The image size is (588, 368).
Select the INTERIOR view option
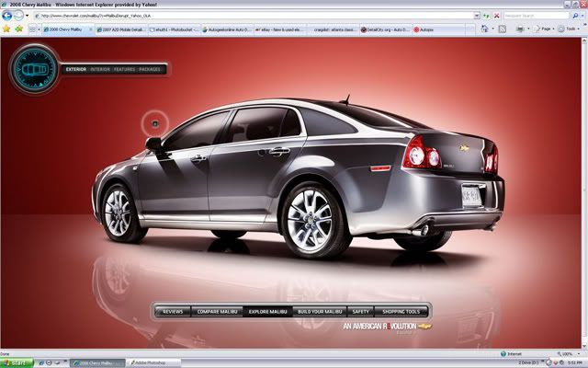(100, 70)
